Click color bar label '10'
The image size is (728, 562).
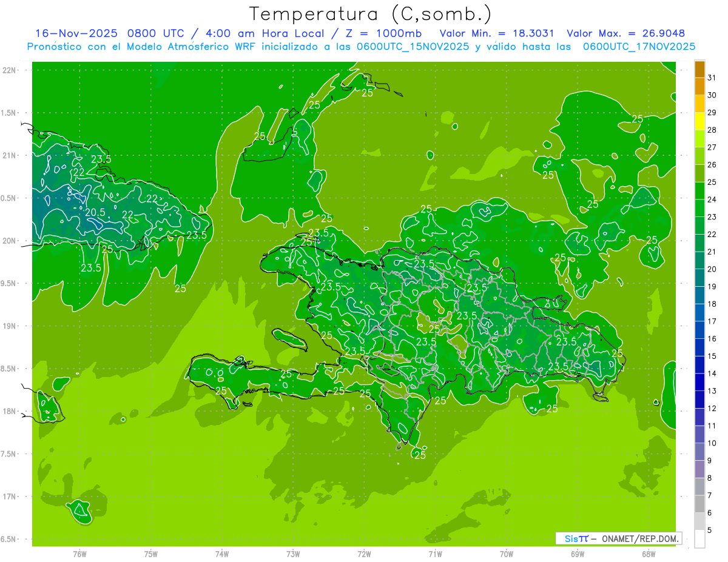[712, 443]
